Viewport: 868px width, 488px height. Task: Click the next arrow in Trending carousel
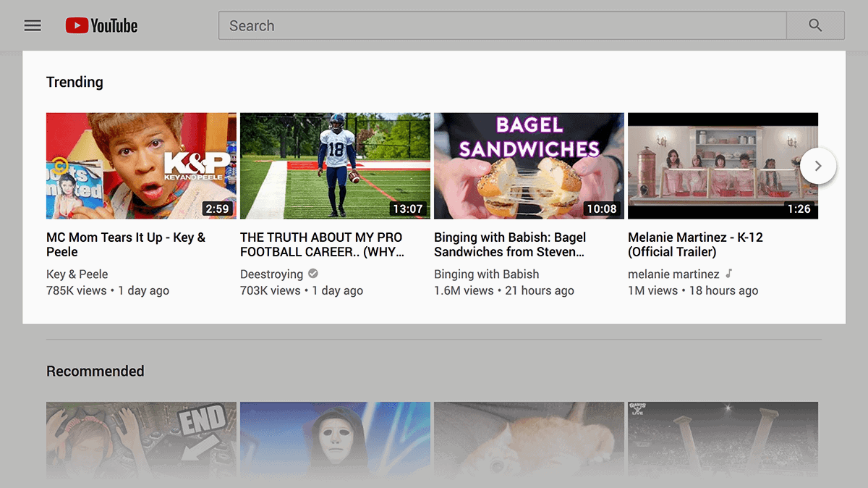(818, 166)
